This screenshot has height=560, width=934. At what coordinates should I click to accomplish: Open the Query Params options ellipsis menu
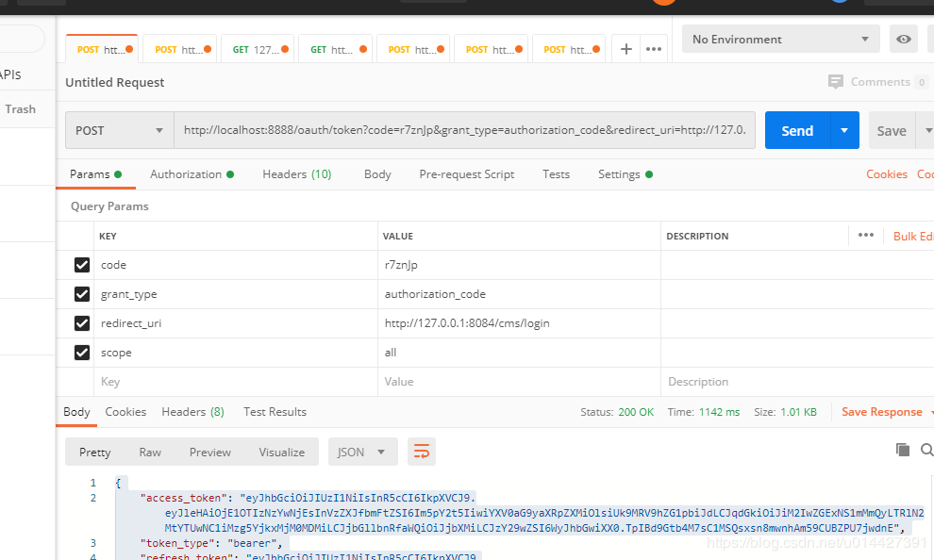click(x=865, y=236)
